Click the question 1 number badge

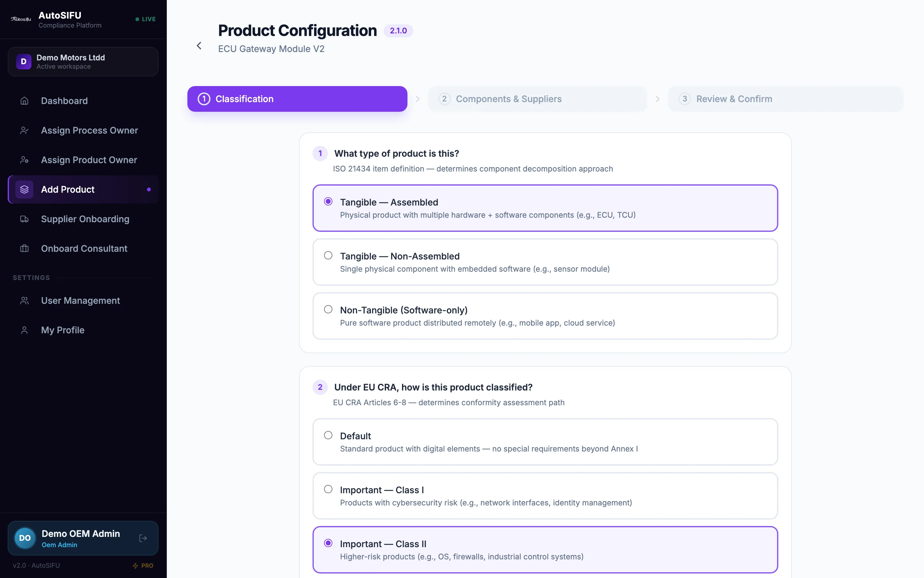tap(320, 154)
